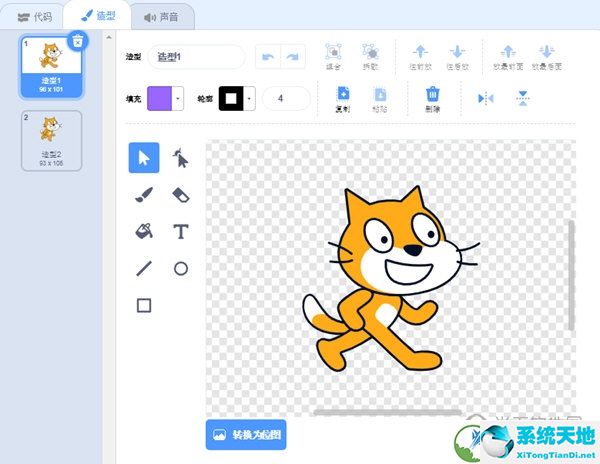The image size is (600, 464).
Task: Select the arrow Select tool
Action: [144, 158]
